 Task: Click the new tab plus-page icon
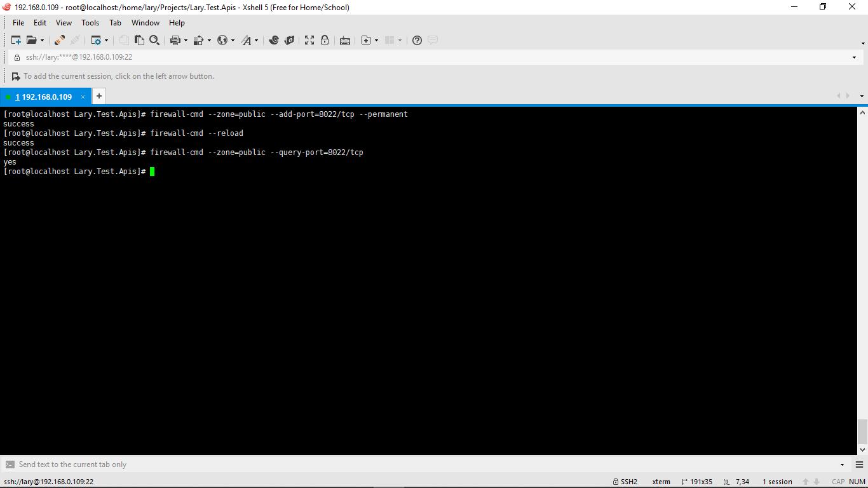point(366,40)
